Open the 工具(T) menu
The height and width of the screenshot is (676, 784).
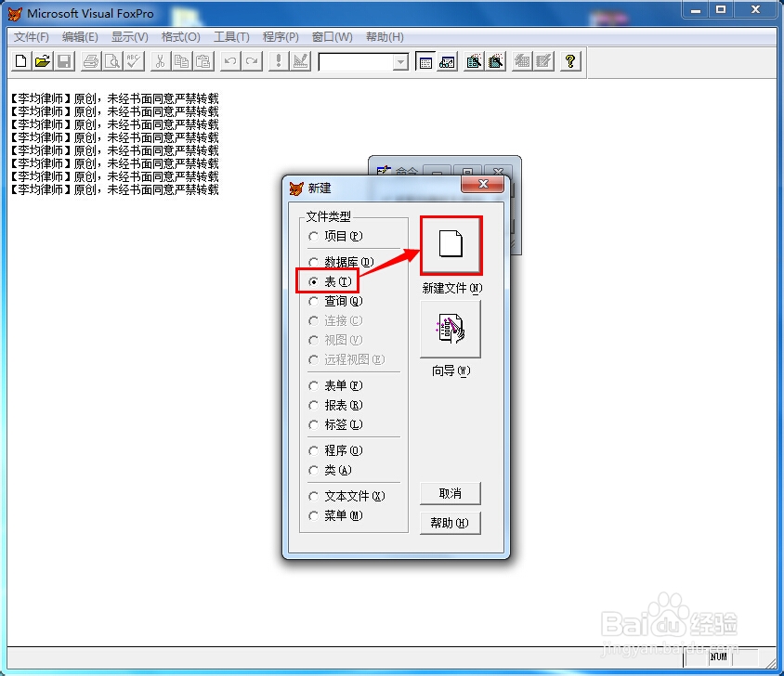[231, 37]
